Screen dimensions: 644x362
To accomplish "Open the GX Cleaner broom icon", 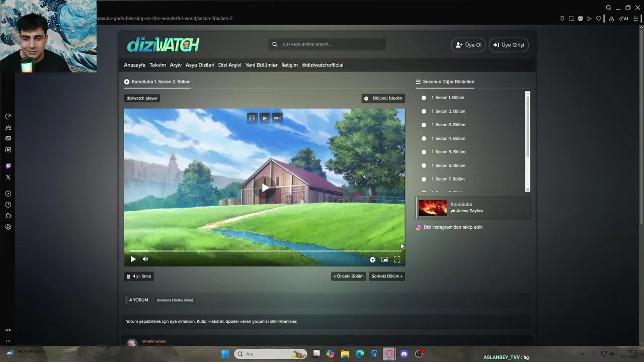I will pyautogui.click(x=8, y=128).
